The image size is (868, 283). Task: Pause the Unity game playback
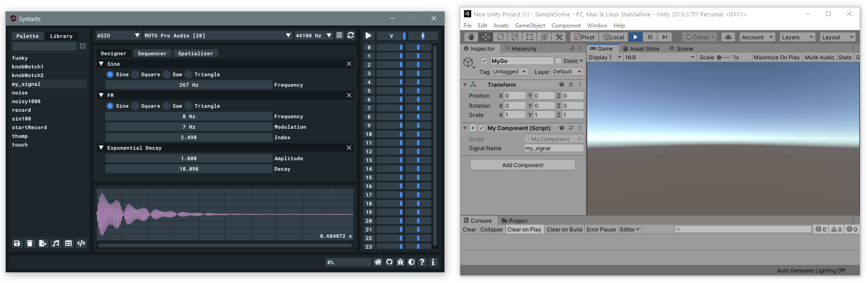[650, 37]
